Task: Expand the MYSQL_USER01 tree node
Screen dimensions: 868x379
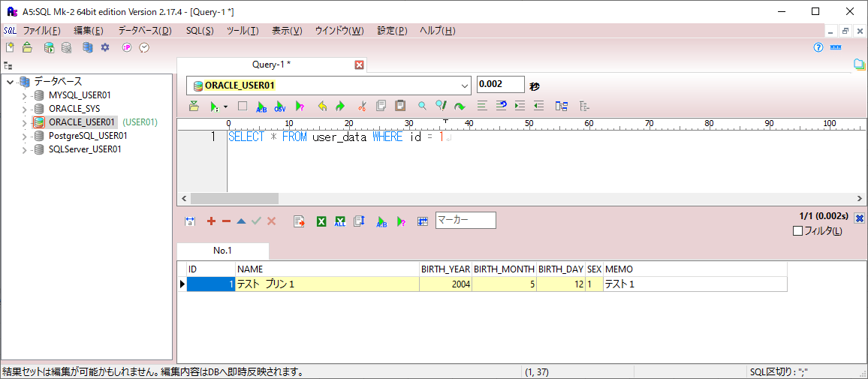Action: point(24,95)
